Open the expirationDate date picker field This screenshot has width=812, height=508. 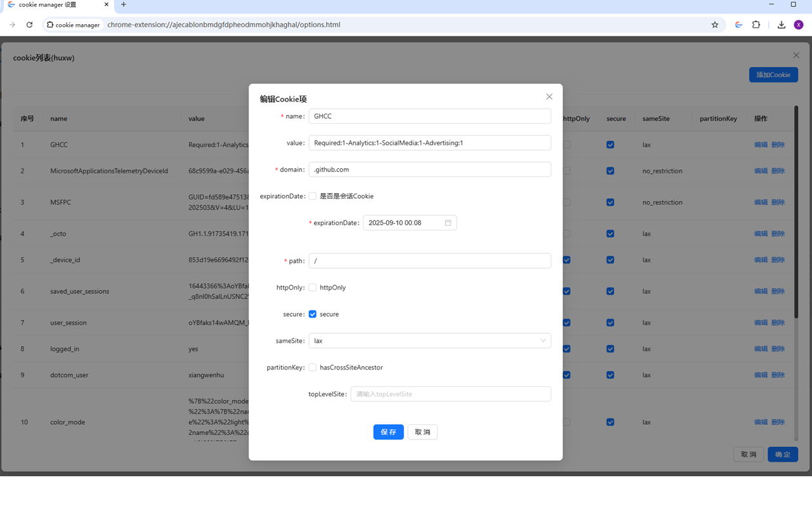pyautogui.click(x=403, y=223)
